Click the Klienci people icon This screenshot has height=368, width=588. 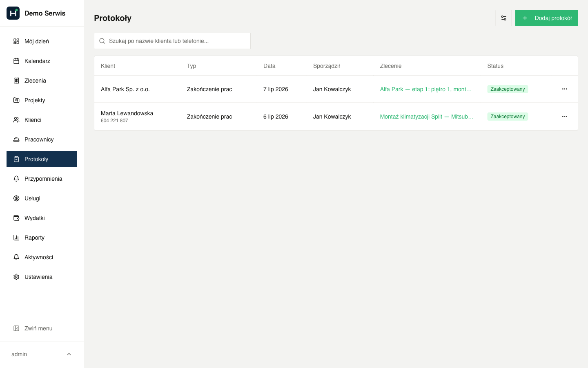click(x=16, y=120)
